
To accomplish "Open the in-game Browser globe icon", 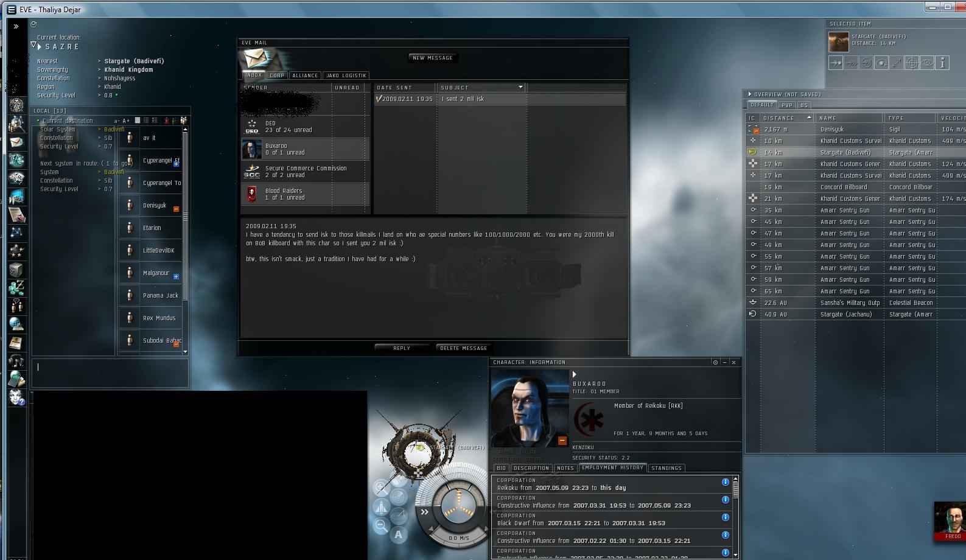I will click(16, 324).
